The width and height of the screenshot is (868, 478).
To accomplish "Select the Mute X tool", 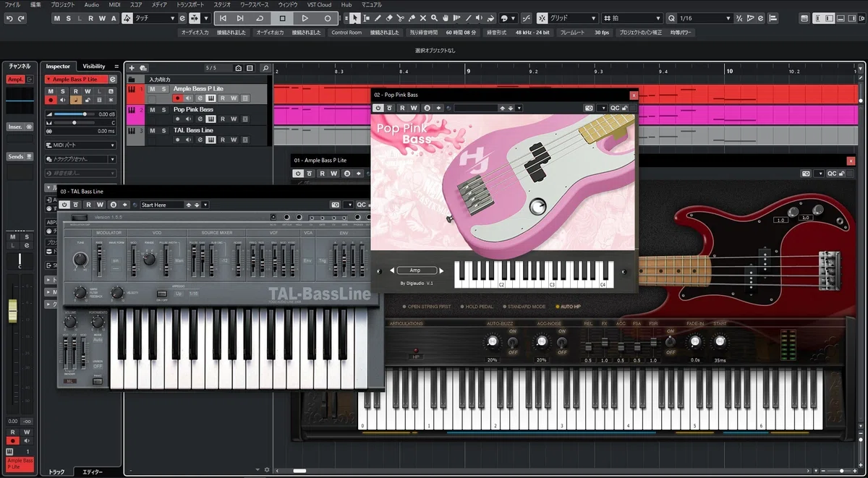I will (x=424, y=18).
